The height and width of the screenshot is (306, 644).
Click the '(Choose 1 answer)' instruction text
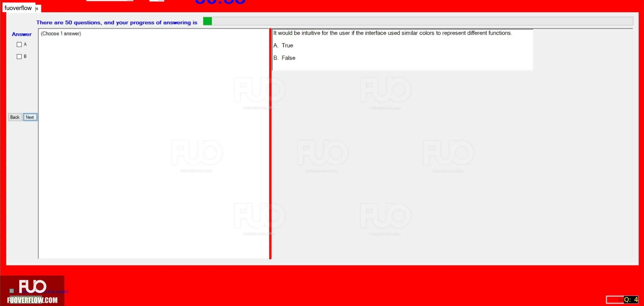coord(61,33)
